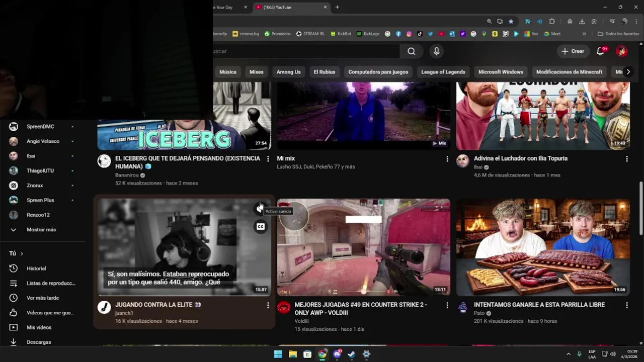The height and width of the screenshot is (362, 644).
Task: Open options menu for Mi mix
Action: point(447,159)
